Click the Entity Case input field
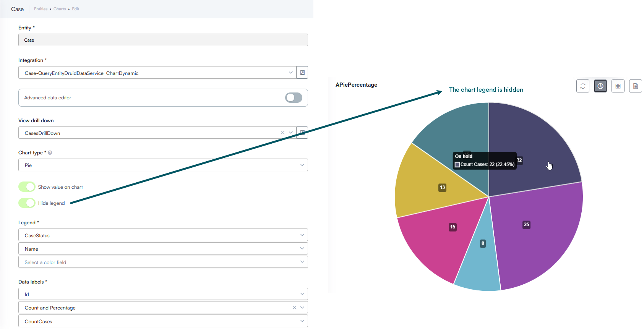The image size is (644, 329). (x=163, y=40)
